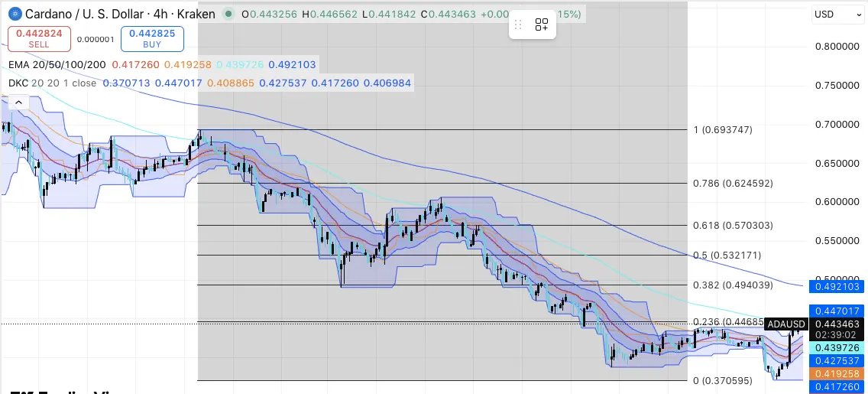Screen dimensions: 868x394
Task: Click the Cardano / U. S. Dollar symbol title
Action: 120,14
